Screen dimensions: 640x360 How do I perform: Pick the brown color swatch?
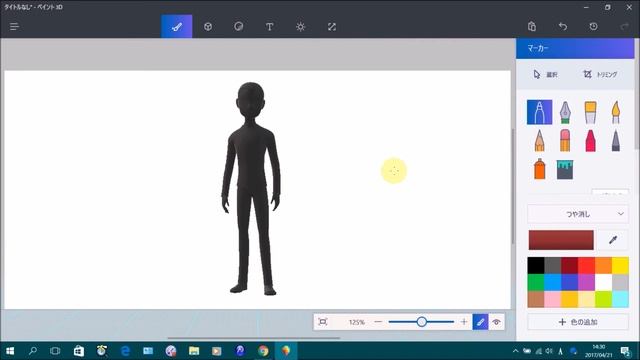click(536, 299)
